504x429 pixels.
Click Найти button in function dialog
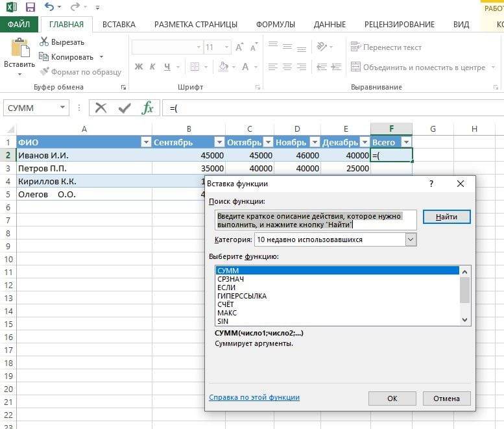446,217
